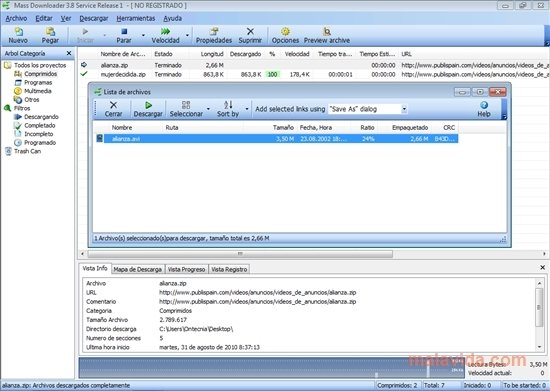Viewport: 550px width, 391px height.
Task: Select Programas category in tree
Action: (x=38, y=82)
